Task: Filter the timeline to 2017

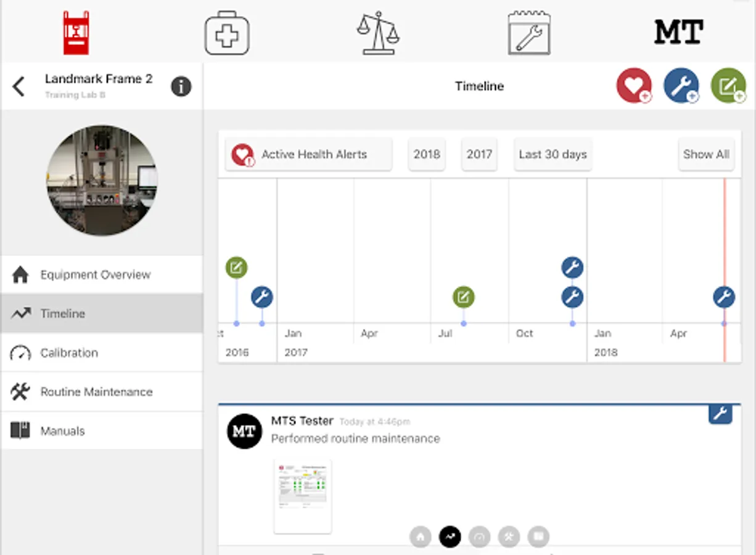Action: pos(479,154)
